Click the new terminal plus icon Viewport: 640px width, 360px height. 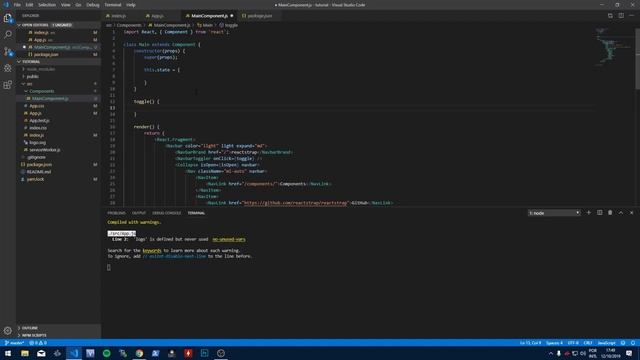[589, 213]
